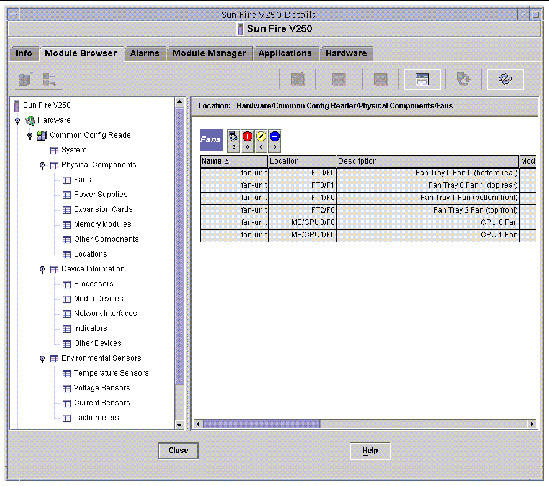Select Current Sensors in the tree
The height and width of the screenshot is (486, 549).
(102, 403)
